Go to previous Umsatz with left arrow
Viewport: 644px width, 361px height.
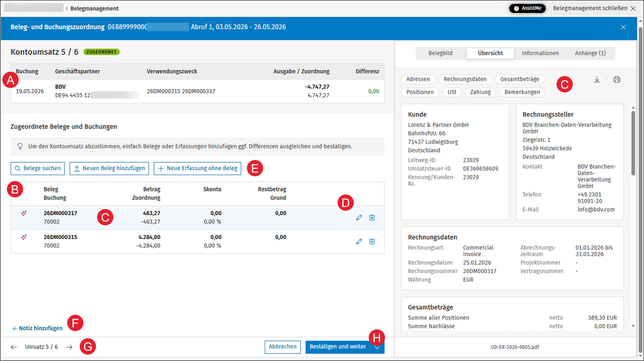14,347
